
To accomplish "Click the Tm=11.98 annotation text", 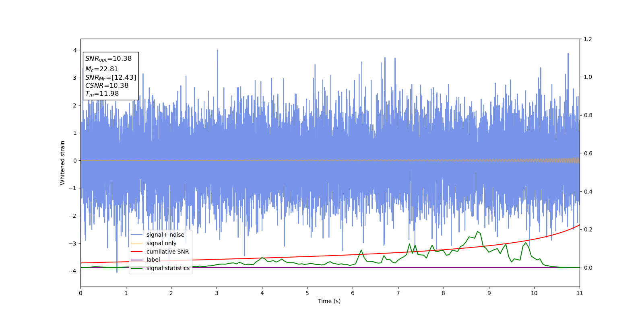I will pyautogui.click(x=102, y=94).
